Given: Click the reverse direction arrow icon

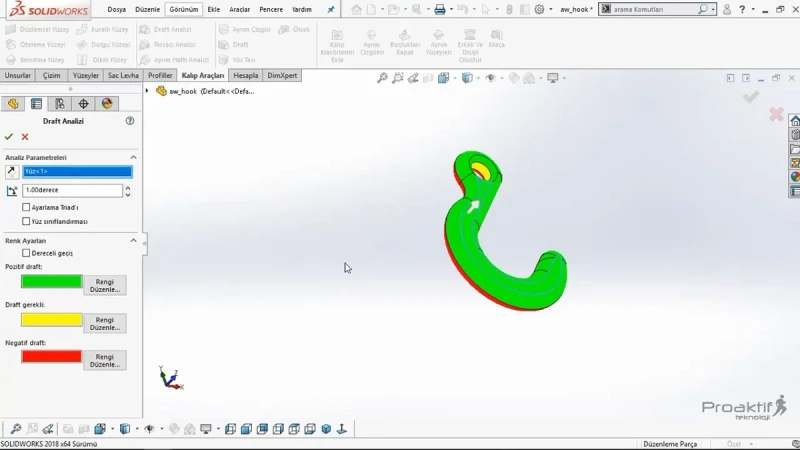Looking at the screenshot, I should coord(12,171).
